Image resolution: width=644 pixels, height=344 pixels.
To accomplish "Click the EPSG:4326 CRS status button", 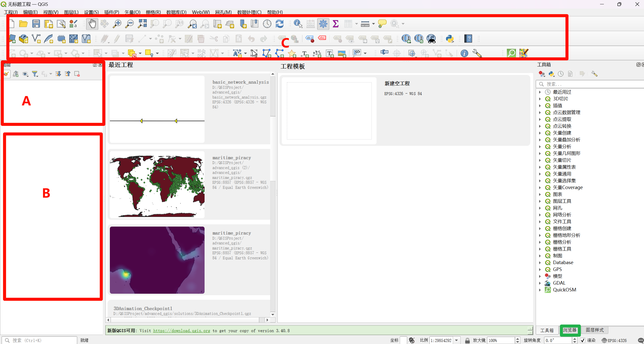I will pyautogui.click(x=614, y=340).
